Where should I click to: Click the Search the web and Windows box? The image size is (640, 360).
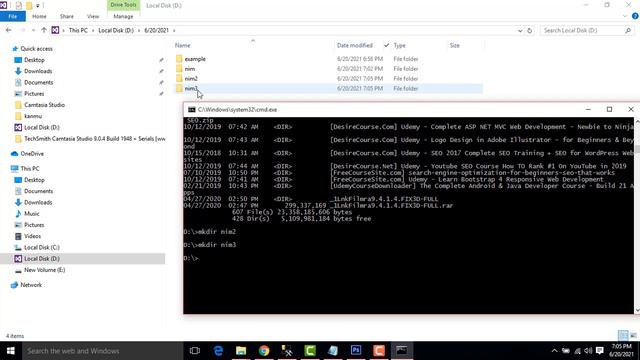102,351
